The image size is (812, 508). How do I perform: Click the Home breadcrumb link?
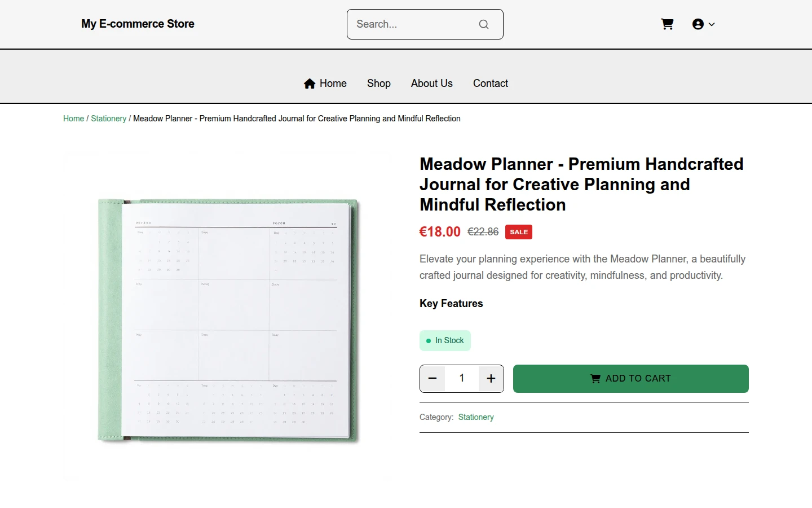pos(73,119)
